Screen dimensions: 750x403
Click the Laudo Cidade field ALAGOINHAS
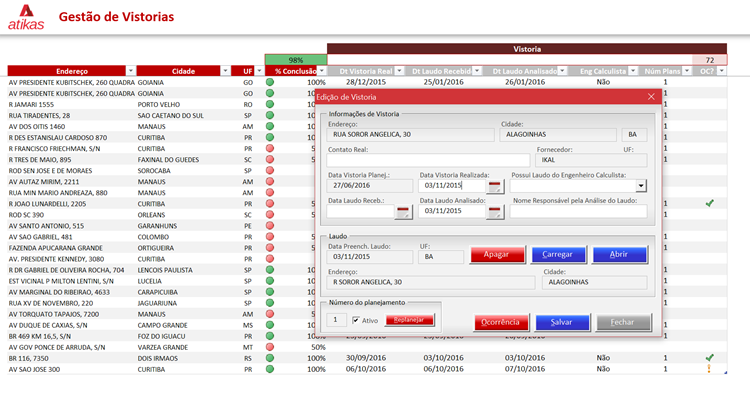[x=595, y=282]
